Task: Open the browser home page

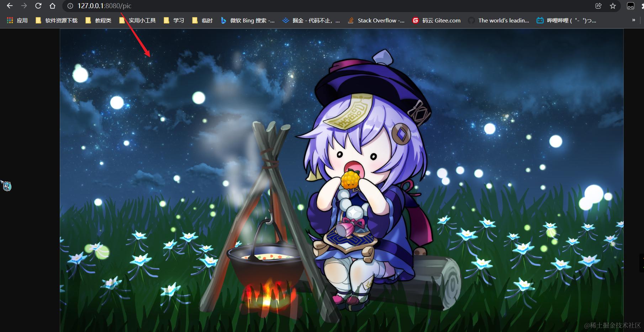Action: point(52,6)
